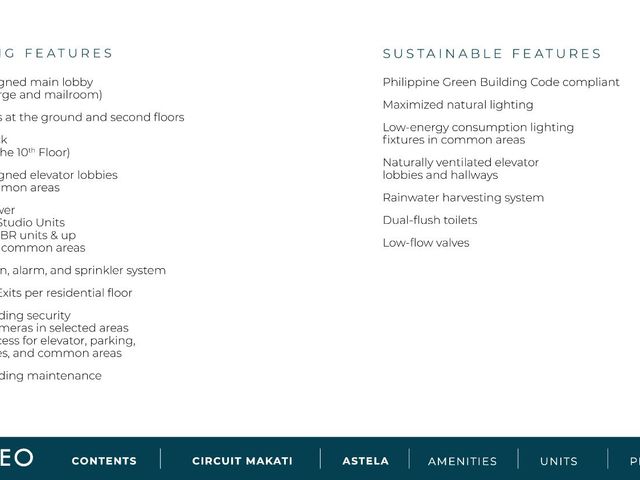Image resolution: width=640 pixels, height=480 pixels.
Task: Open the CONTENTS section
Action: coord(104,461)
